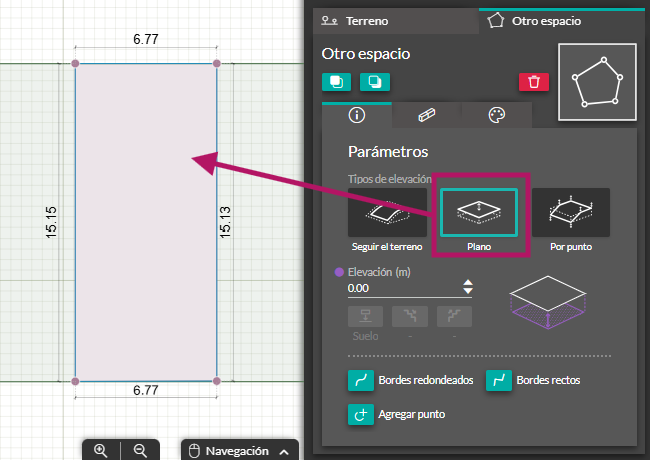Screen dimensions: 650x460
Task: Apply Bordes rectos to the shape
Action: [x=499, y=380]
